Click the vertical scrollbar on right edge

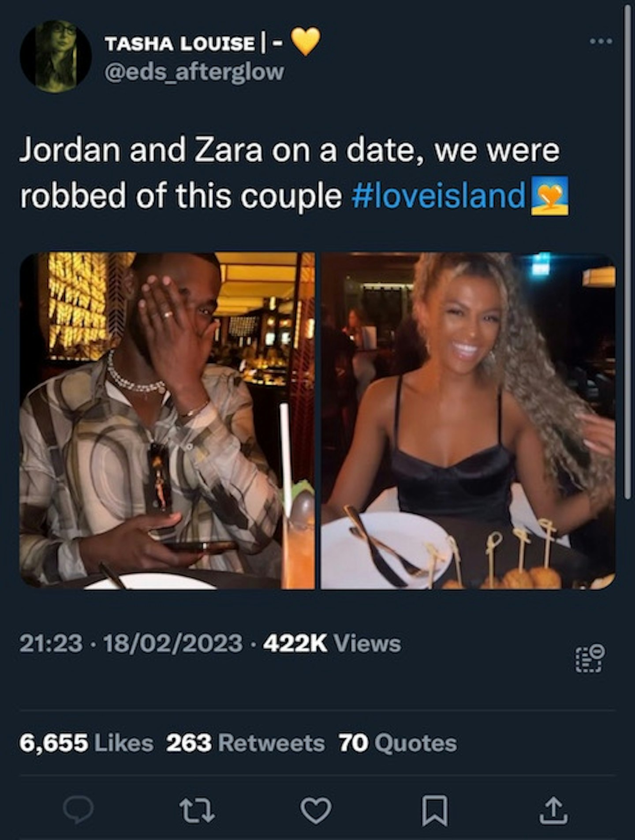point(627,251)
